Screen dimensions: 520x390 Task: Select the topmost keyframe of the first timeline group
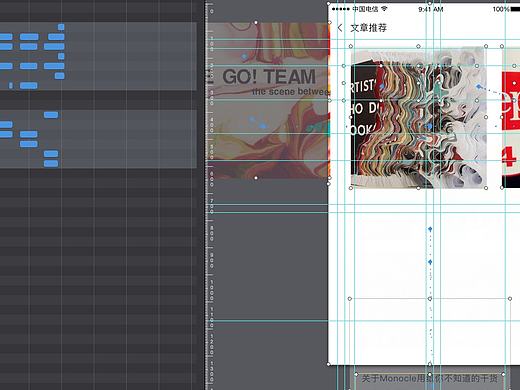pos(61,27)
